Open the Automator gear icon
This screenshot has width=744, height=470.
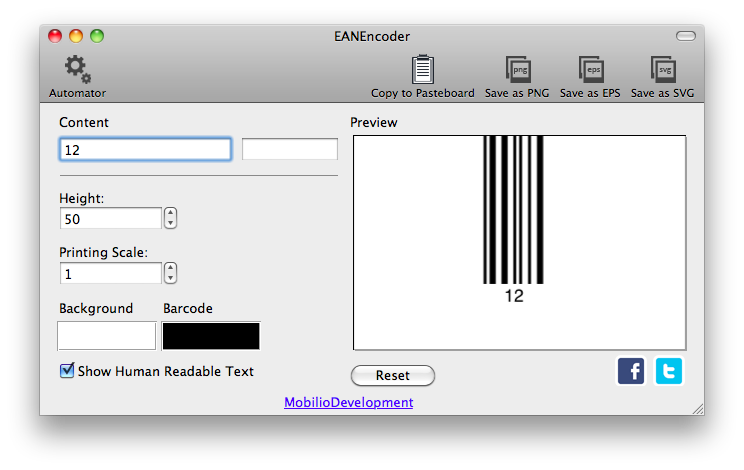point(78,69)
